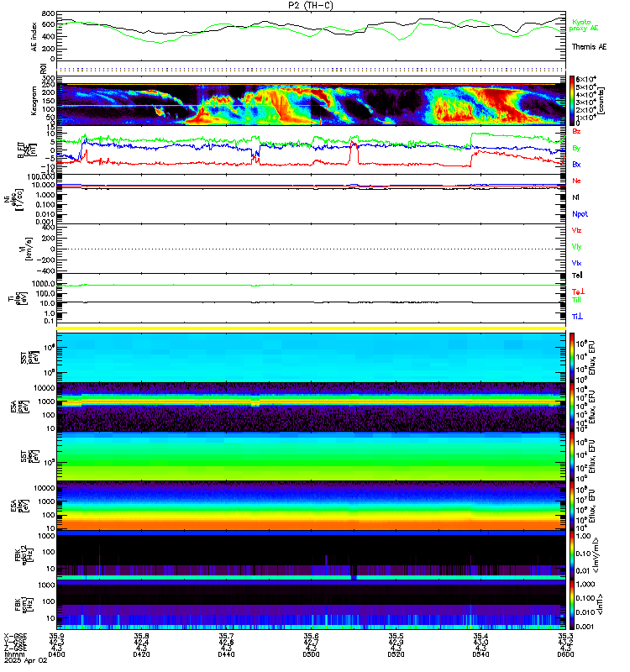Image resolution: width=630 pixels, height=672 pixels.
Task: Click the keogram counts color bar
Action: tap(572, 100)
